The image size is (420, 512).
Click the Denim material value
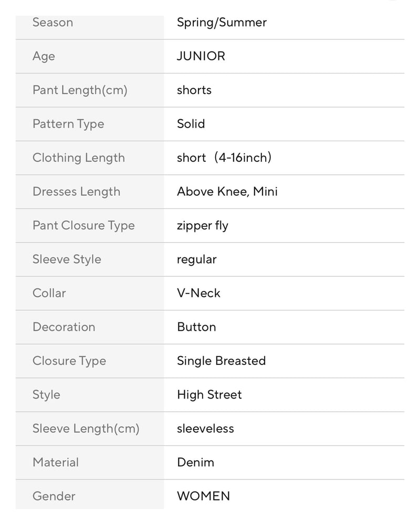pyautogui.click(x=195, y=462)
